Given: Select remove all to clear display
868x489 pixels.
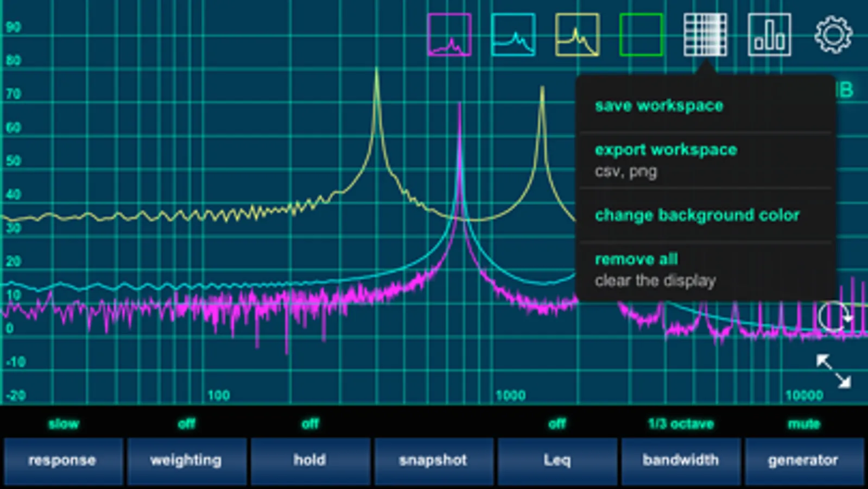Looking at the screenshot, I should (x=705, y=270).
